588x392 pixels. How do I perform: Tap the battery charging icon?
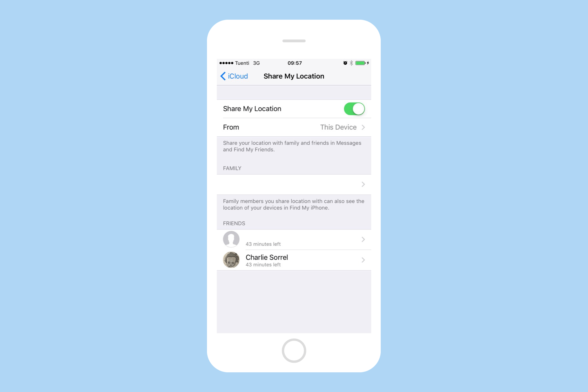(x=369, y=63)
